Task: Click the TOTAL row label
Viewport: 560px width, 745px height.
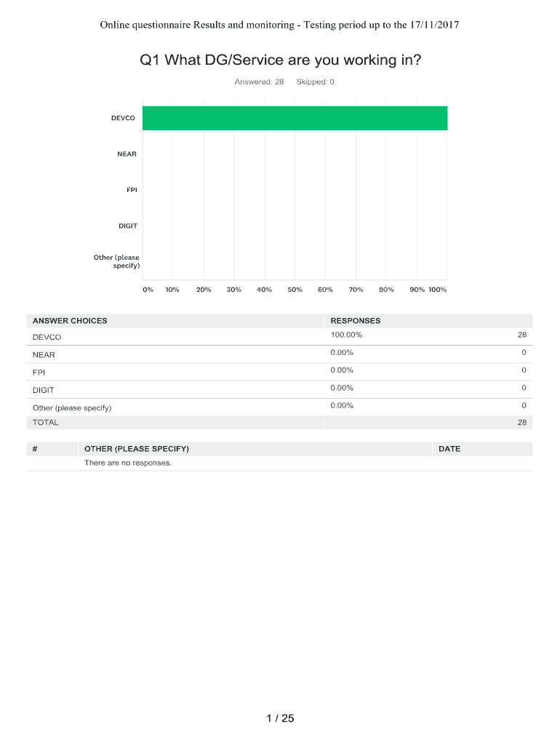Action: (46, 423)
